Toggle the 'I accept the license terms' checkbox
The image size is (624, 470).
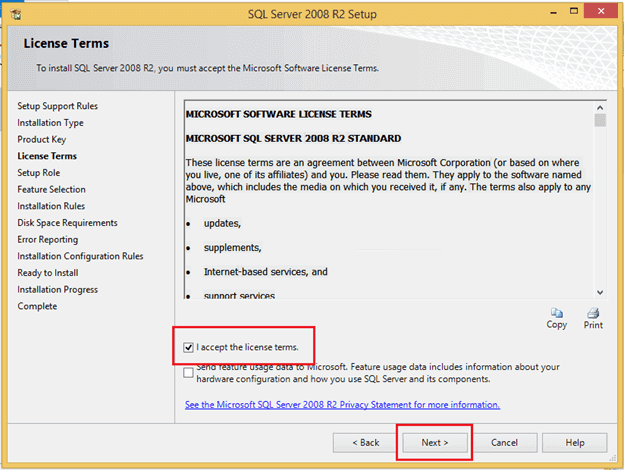pos(190,347)
